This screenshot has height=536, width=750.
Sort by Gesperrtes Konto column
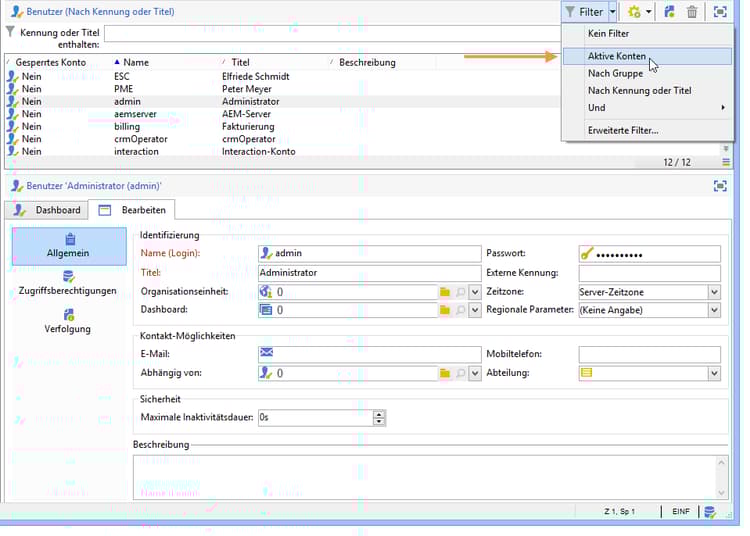pos(50,62)
